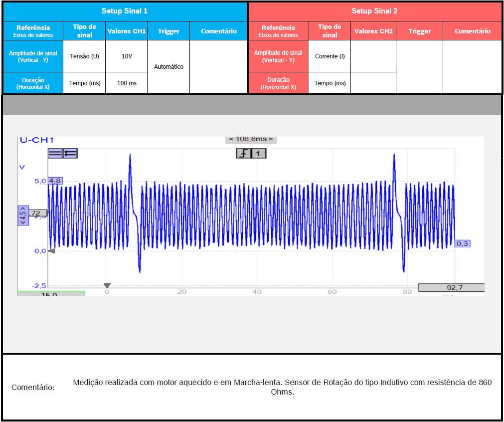Viewport: 504px width, 422px height.
Task: Click the 92,7 time cursor slider
Action: pyautogui.click(x=451, y=287)
